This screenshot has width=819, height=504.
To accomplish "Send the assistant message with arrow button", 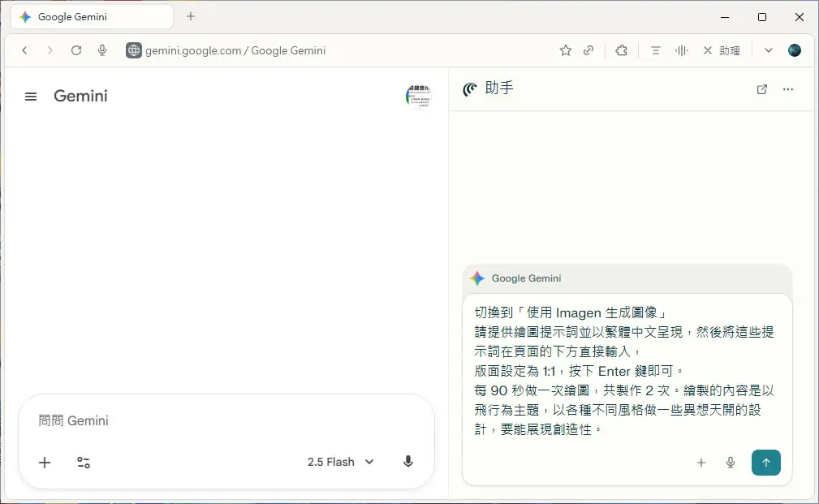I will click(765, 463).
